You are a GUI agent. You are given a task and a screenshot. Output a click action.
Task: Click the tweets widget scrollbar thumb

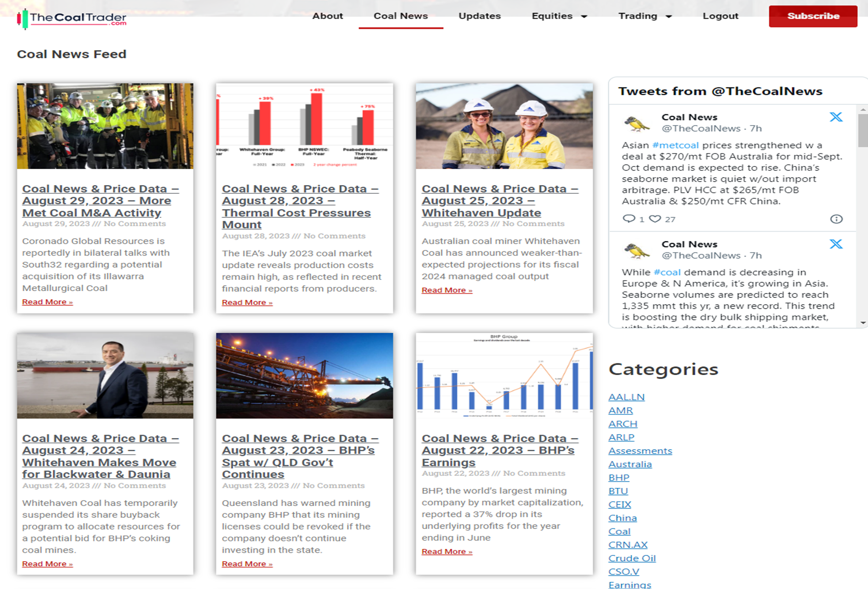[863, 130]
